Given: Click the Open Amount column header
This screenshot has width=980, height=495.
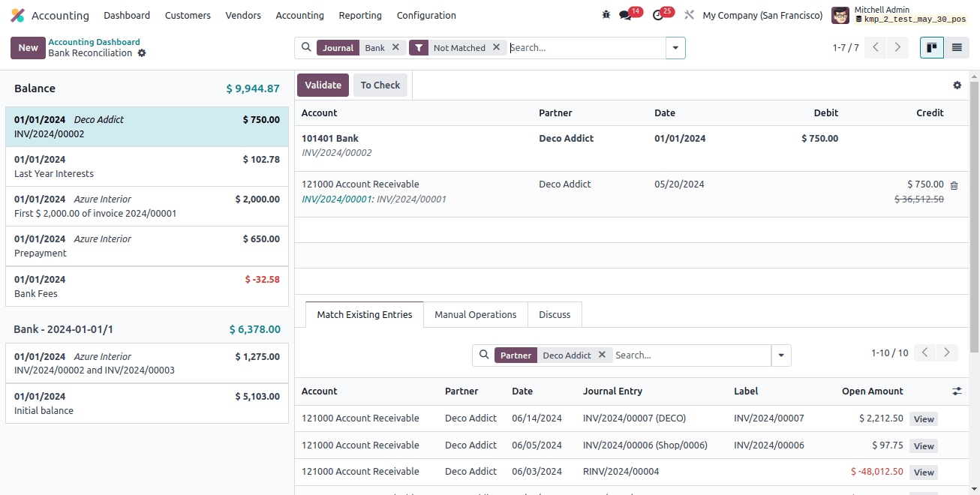Looking at the screenshot, I should (x=873, y=391).
